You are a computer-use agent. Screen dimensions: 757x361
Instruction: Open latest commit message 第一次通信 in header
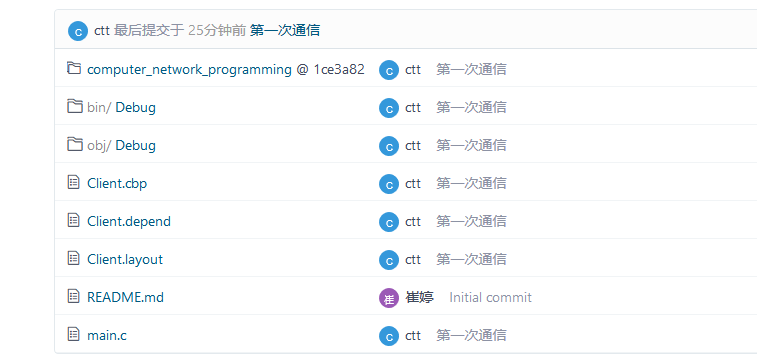(x=285, y=31)
